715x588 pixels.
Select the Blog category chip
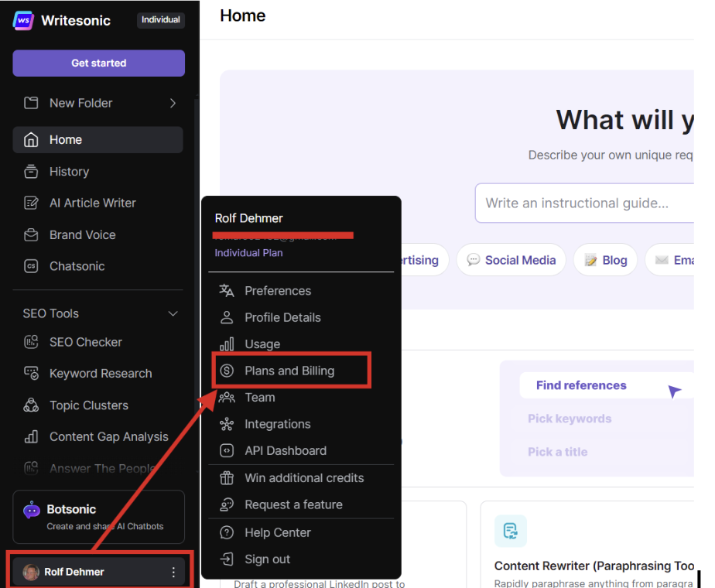[606, 260]
